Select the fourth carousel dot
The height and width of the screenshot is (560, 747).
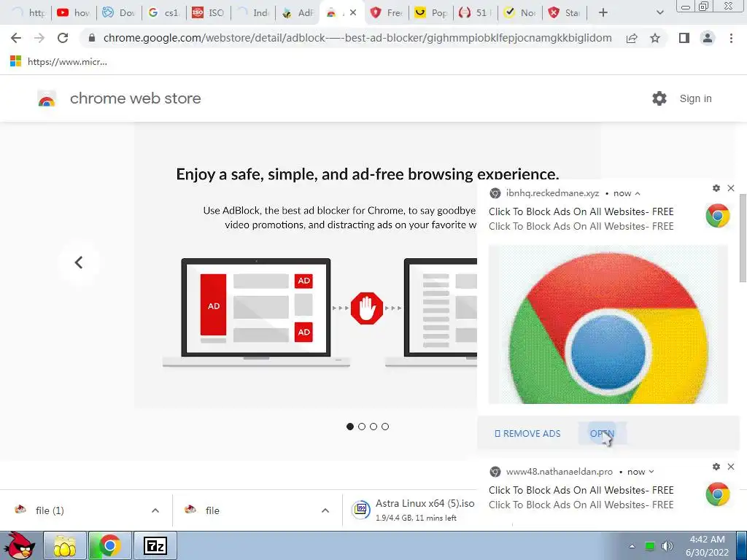pos(385,427)
